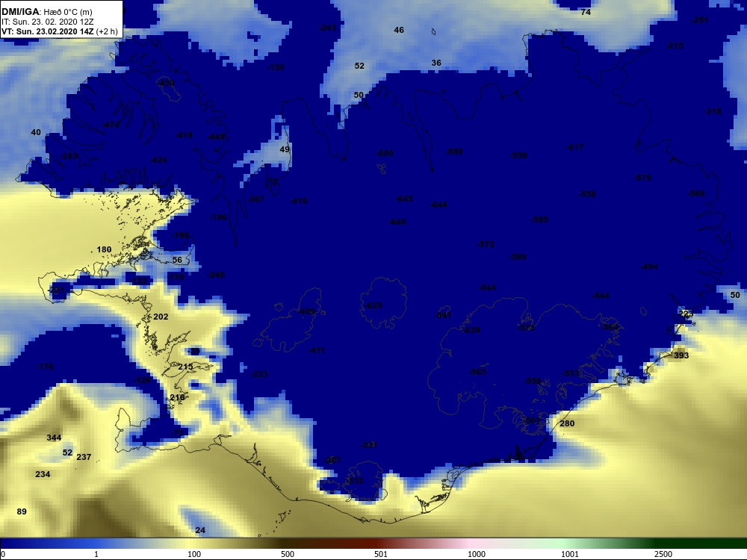747x560 pixels.
Task: Click the map value '-494'
Action: 649,267
